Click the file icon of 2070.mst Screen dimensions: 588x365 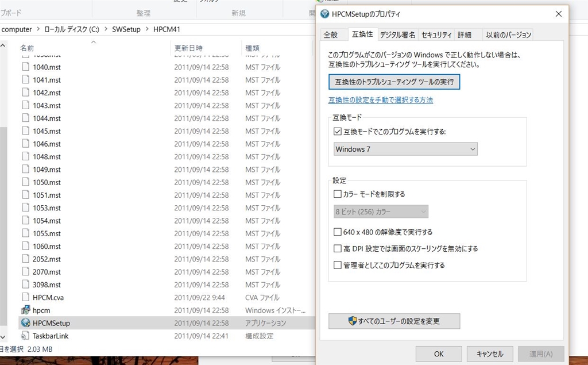25,271
